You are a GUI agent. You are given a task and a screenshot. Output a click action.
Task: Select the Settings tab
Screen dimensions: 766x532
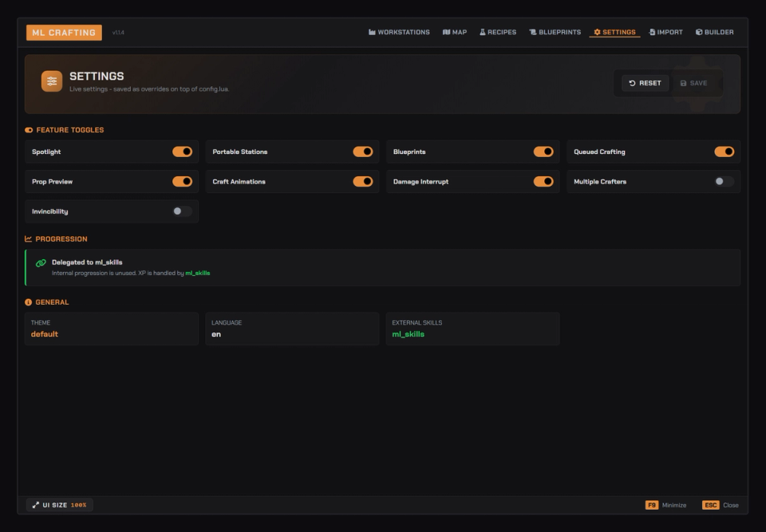coord(614,32)
